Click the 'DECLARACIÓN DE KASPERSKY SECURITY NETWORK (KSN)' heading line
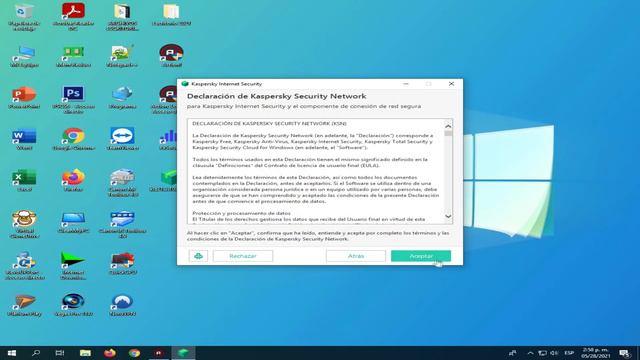The image size is (640, 360). click(x=269, y=123)
